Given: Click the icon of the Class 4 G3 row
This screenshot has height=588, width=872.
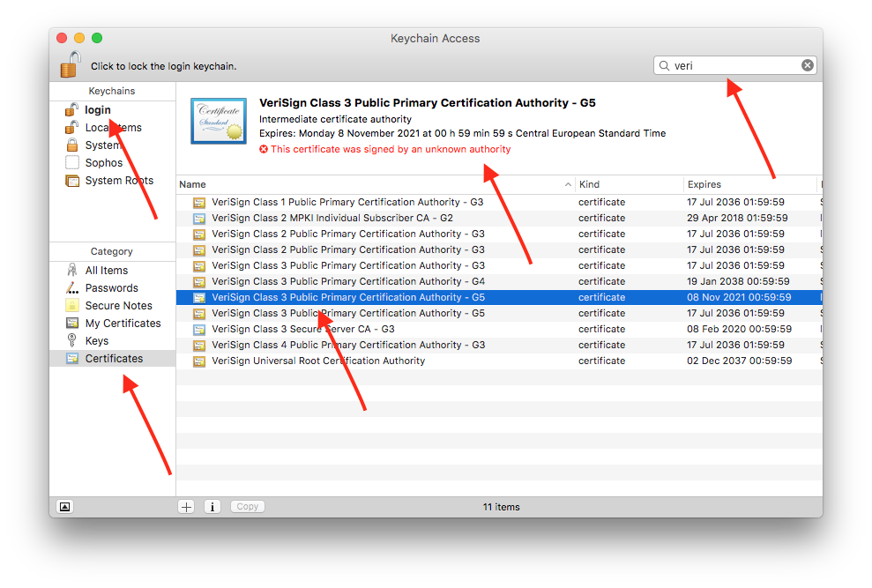Looking at the screenshot, I should click(x=199, y=346).
